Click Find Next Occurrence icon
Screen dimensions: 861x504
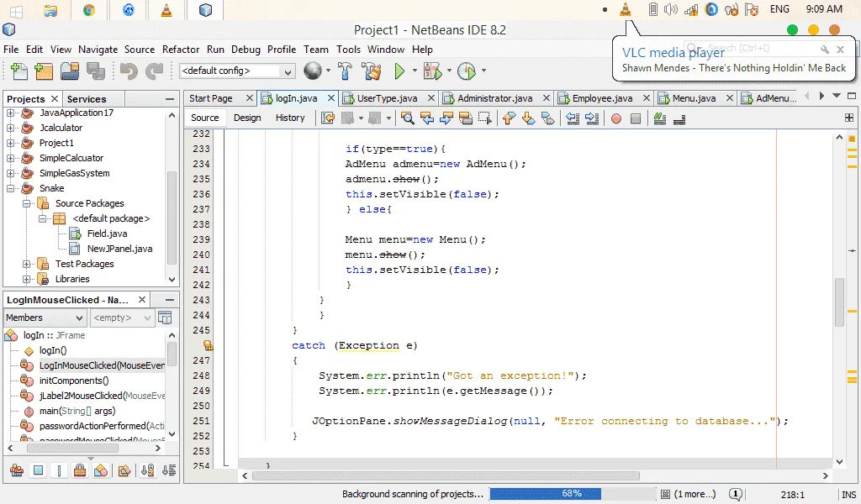(x=446, y=118)
